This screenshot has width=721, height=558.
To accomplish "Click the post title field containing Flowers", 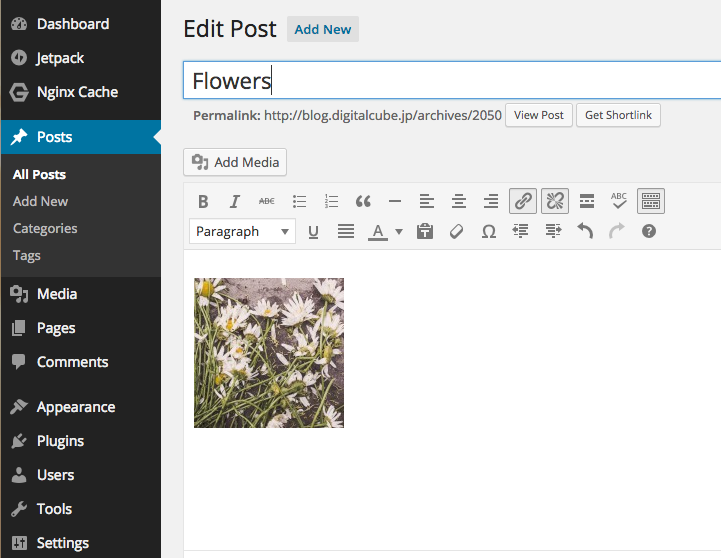I will coord(450,80).
